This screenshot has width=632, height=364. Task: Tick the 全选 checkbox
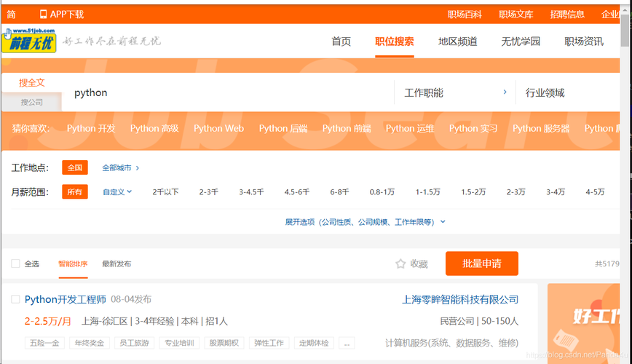point(15,264)
